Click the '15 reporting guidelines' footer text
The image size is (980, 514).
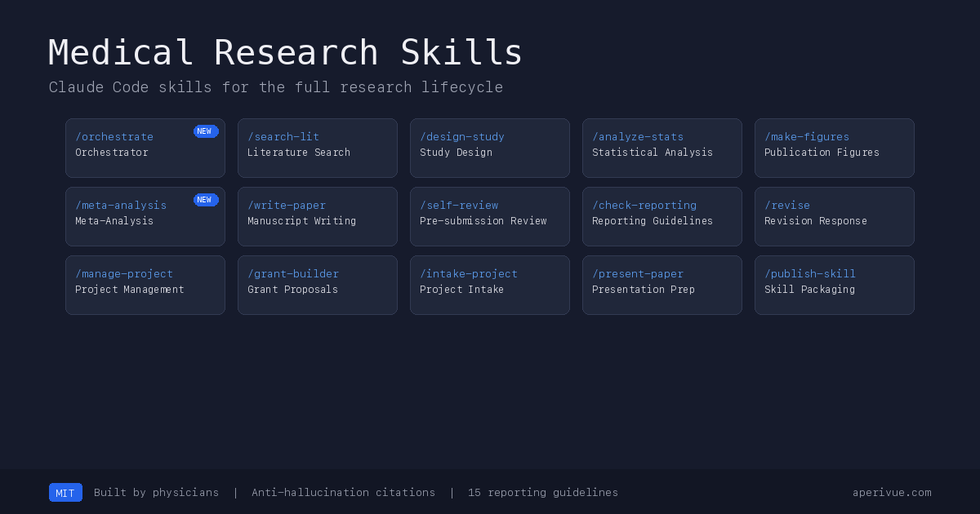pos(543,492)
